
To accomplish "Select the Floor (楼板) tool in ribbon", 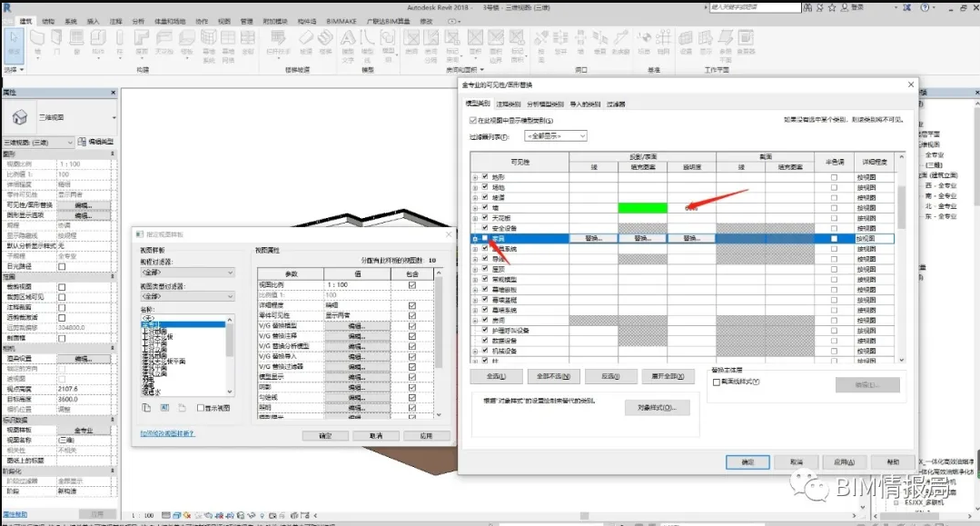I will 186,43.
